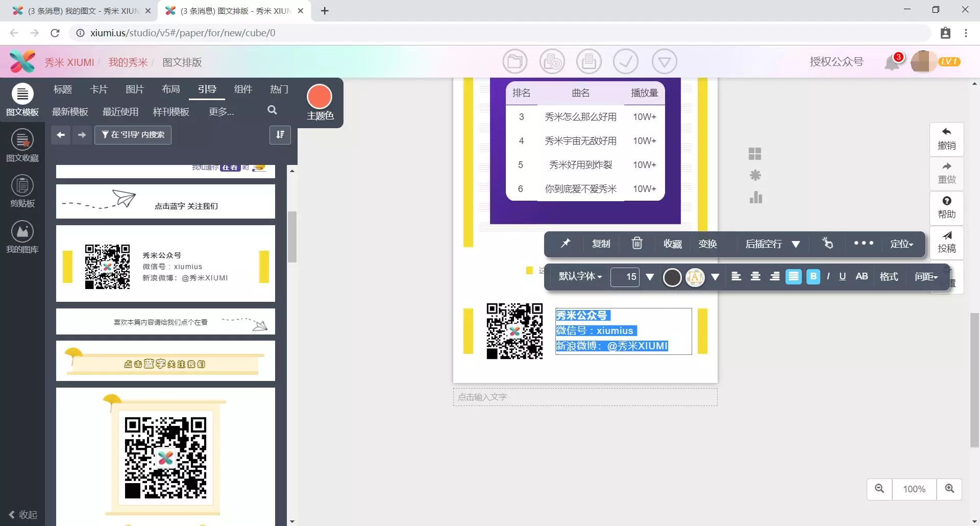Toggle underline U formatting
The image size is (980, 526).
point(842,276)
